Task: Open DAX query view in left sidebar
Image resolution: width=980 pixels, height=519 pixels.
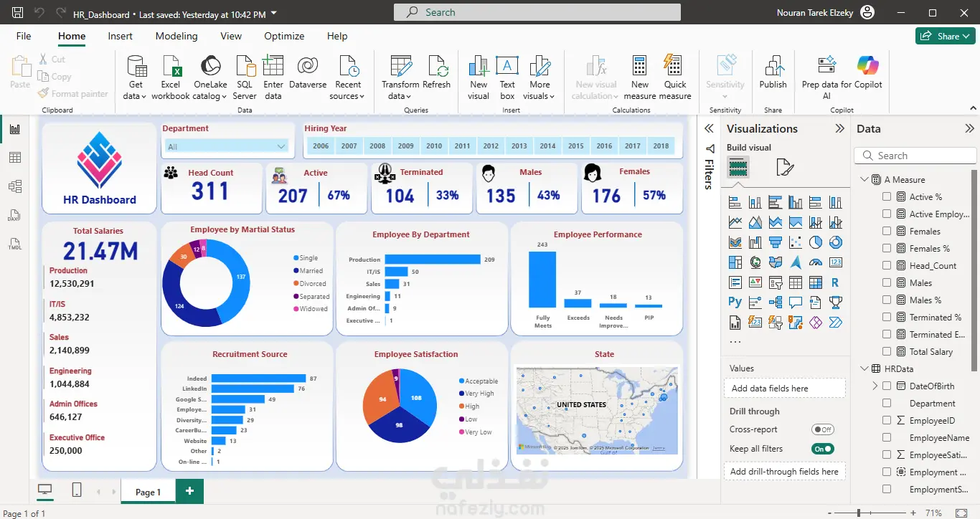Action: click(x=15, y=215)
